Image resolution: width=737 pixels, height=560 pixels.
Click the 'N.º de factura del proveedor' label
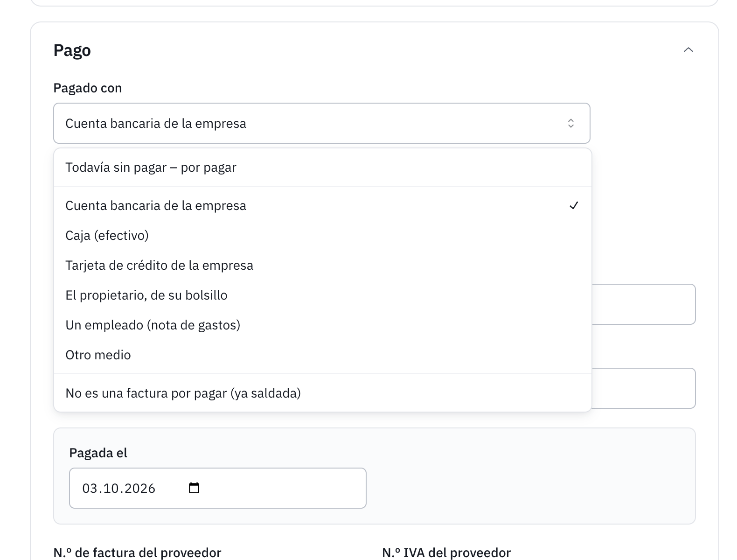[x=138, y=553]
